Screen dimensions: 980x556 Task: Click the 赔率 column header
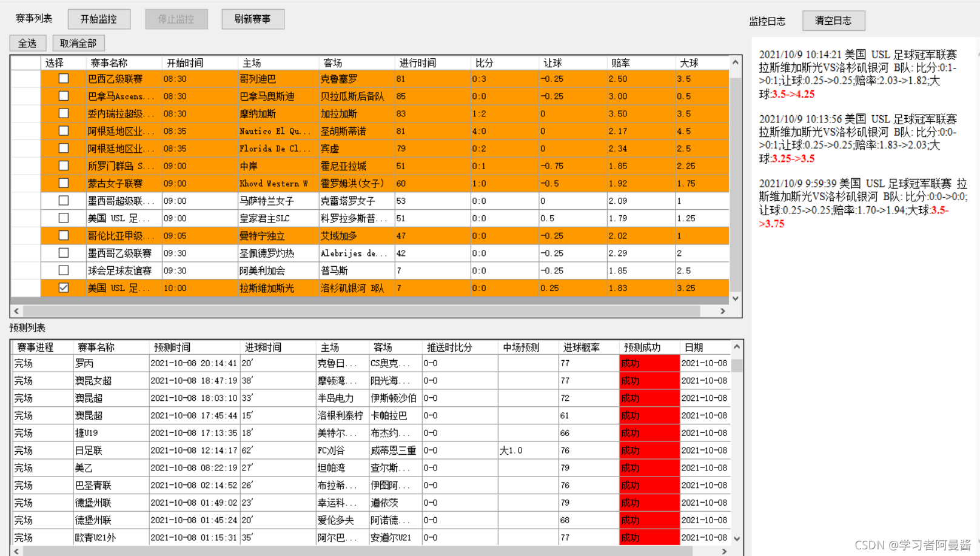point(641,63)
